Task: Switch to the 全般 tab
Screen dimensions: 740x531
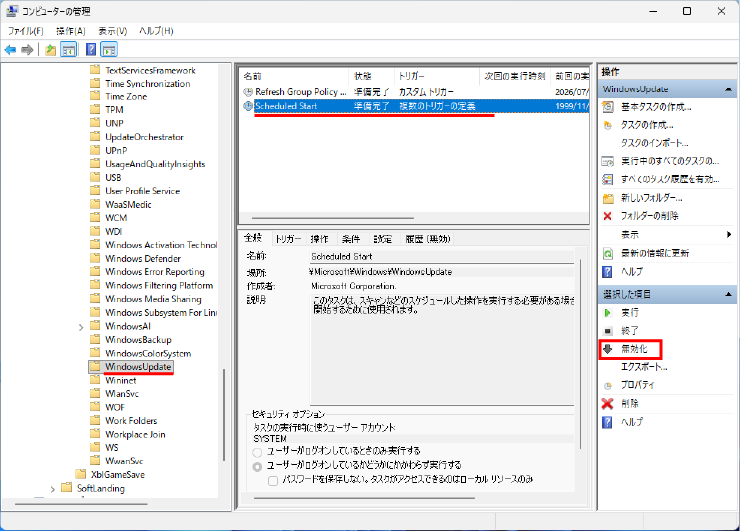Action: 253,237
